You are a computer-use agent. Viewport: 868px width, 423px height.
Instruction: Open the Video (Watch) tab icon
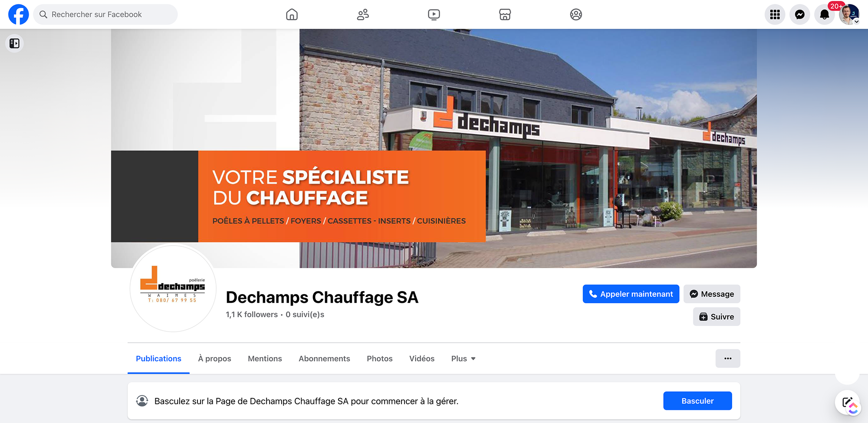click(434, 14)
